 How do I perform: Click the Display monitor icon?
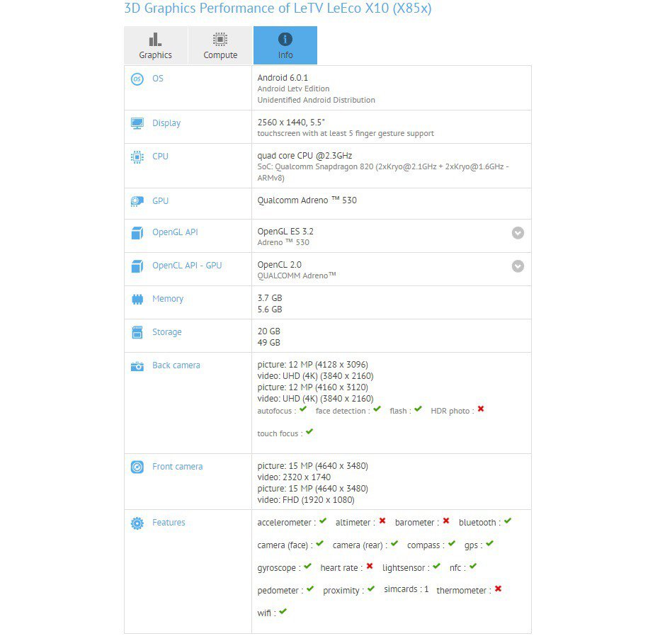[137, 123]
